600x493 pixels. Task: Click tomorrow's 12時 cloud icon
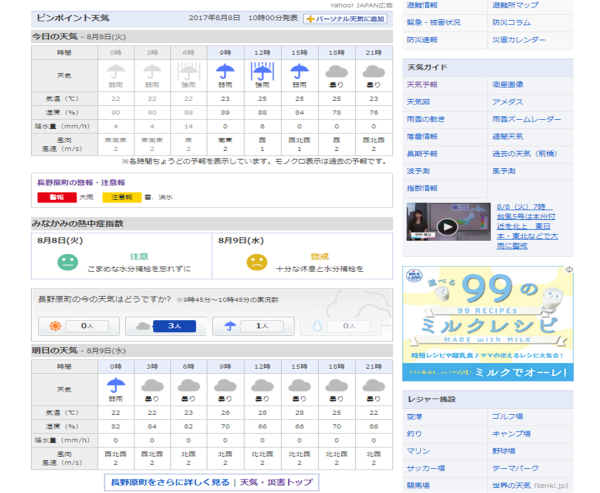pyautogui.click(x=262, y=385)
